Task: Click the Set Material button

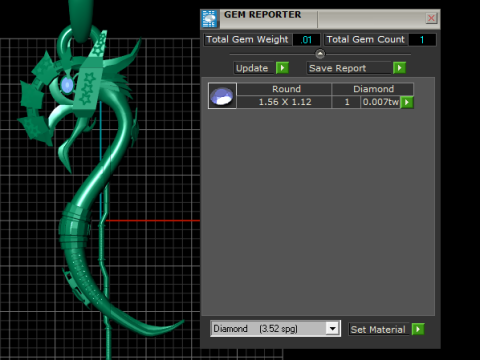Action: 379,329
